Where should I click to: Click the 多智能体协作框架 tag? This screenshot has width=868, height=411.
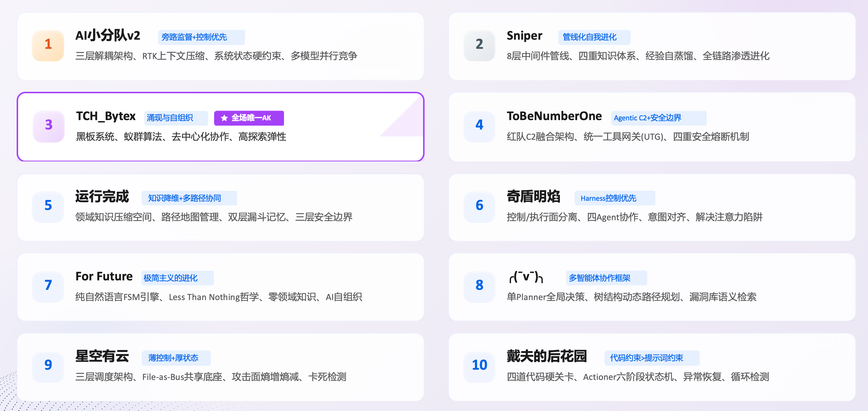tap(606, 278)
